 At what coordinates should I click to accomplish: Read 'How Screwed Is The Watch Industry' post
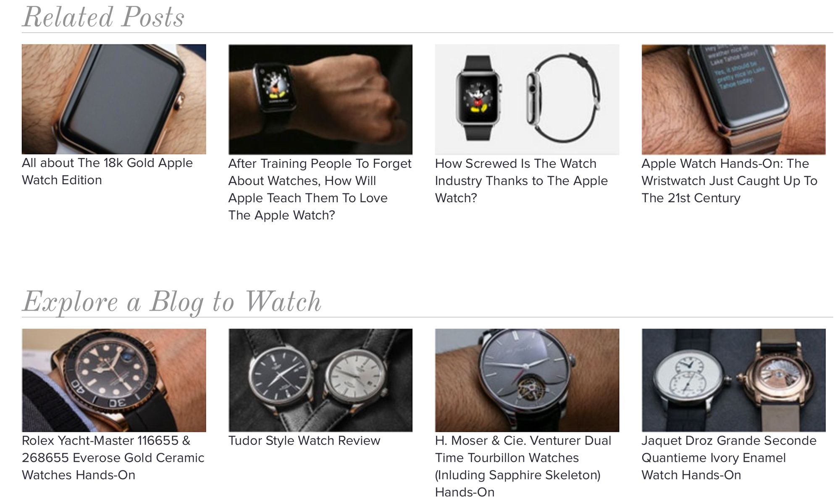click(x=521, y=180)
